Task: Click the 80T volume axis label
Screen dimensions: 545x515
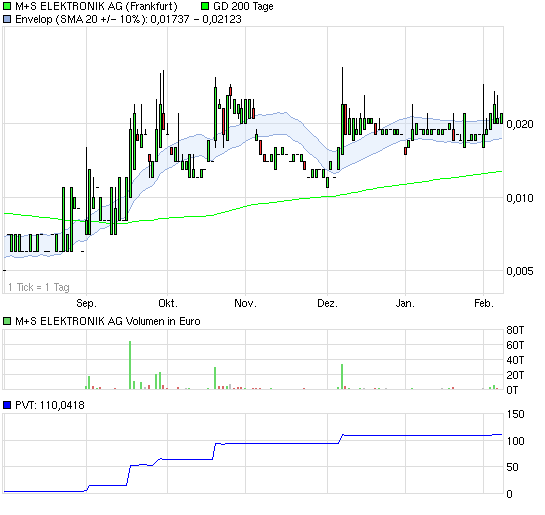Action: (515, 330)
